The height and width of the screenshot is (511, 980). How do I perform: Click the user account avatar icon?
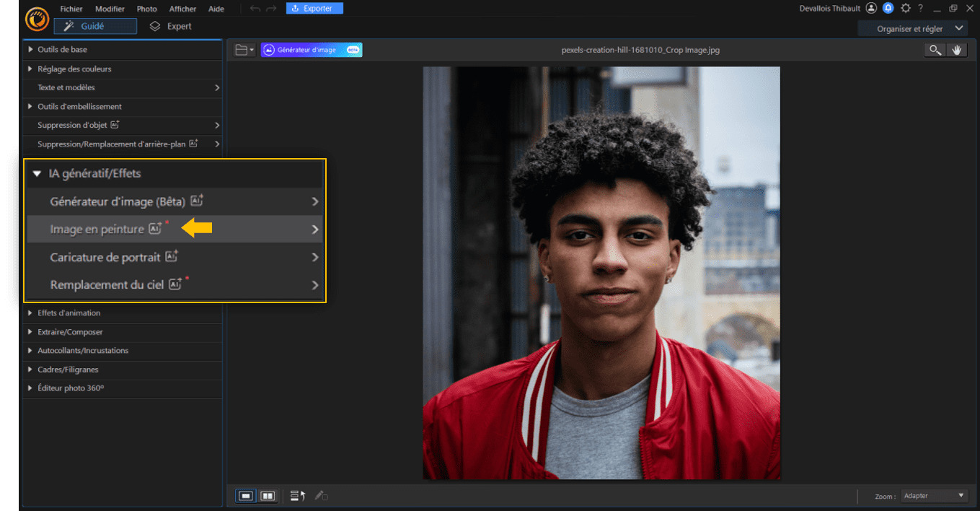pyautogui.click(x=871, y=9)
